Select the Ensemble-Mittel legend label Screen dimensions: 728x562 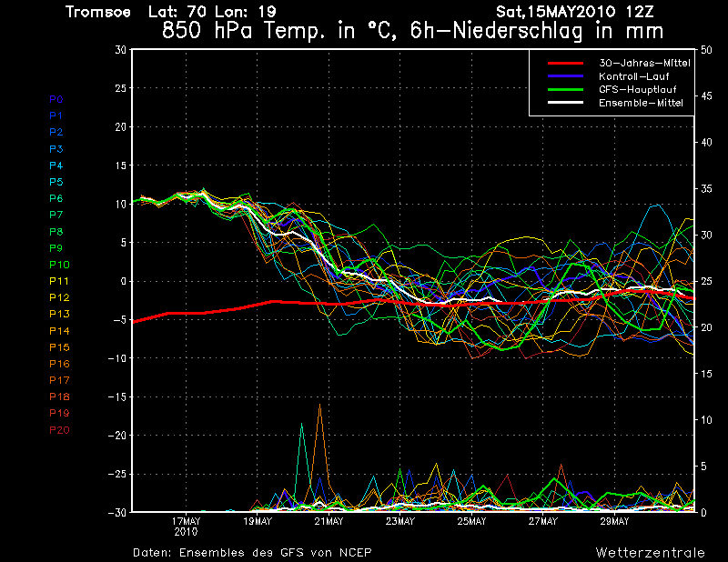tap(642, 104)
